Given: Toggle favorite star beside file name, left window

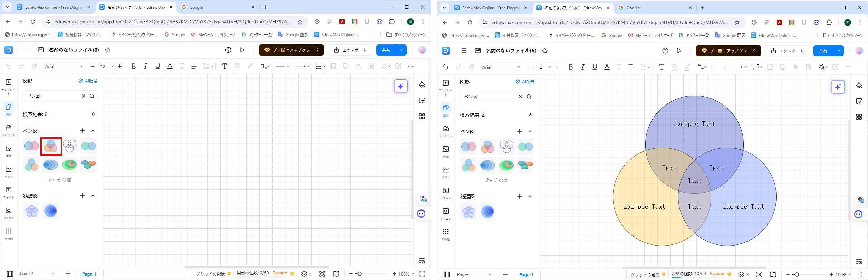Looking at the screenshot, I should point(108,50).
